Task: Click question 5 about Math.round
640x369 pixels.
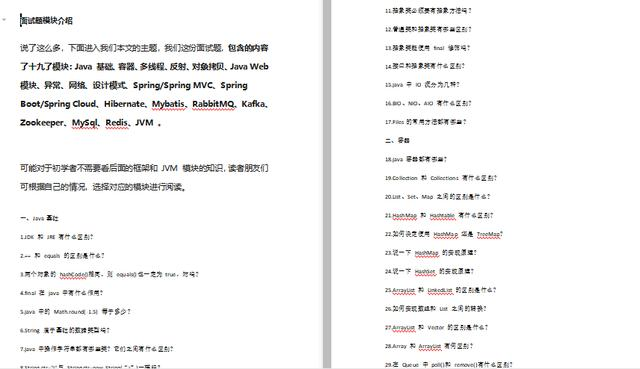Action: (x=76, y=312)
